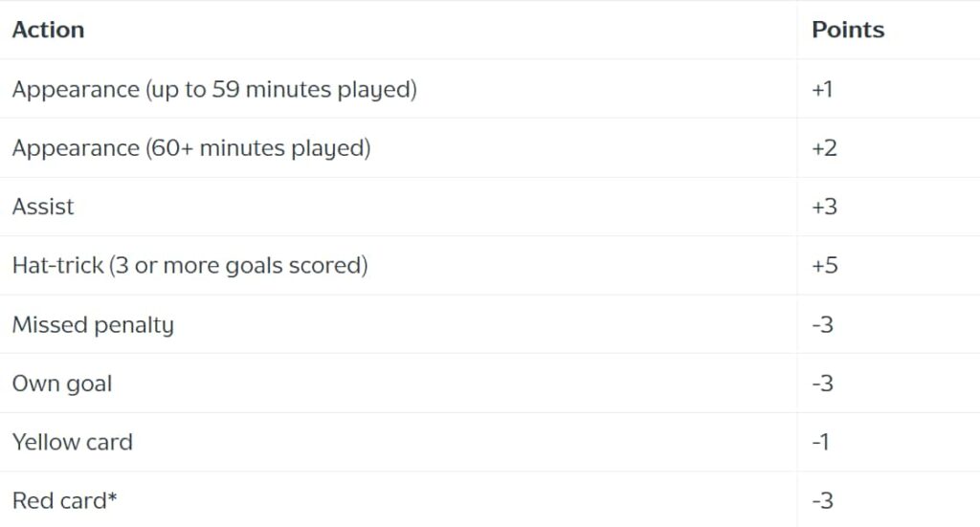This screenshot has height=527, width=980.
Task: Click the Yellow card row label
Action: (73, 442)
